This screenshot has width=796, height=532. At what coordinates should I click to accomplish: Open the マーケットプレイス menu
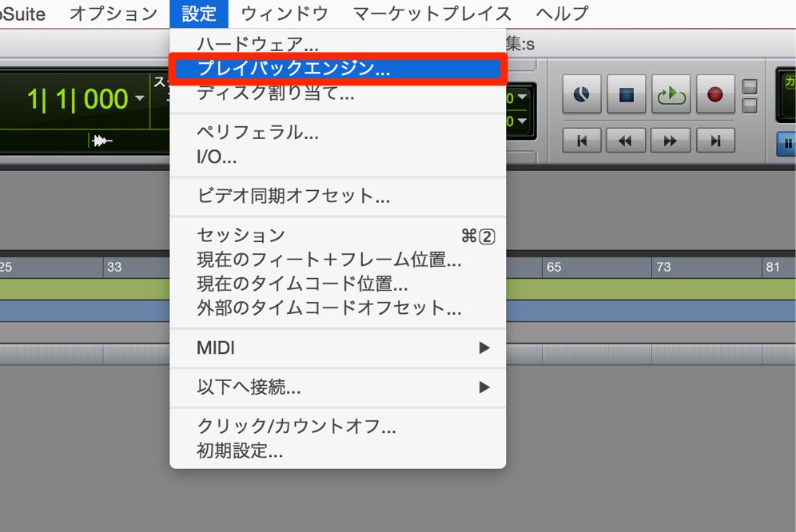[432, 14]
